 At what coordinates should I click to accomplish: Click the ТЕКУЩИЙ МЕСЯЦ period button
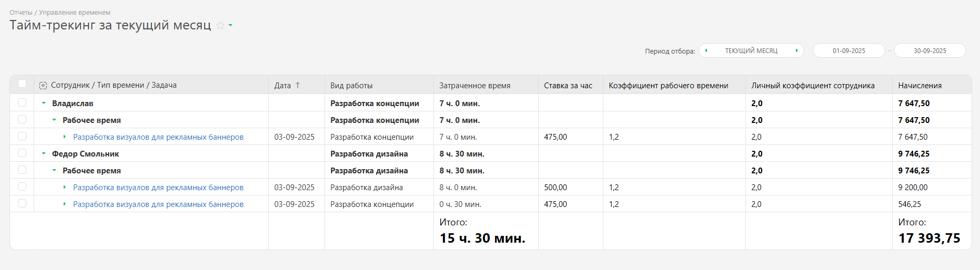(x=751, y=51)
